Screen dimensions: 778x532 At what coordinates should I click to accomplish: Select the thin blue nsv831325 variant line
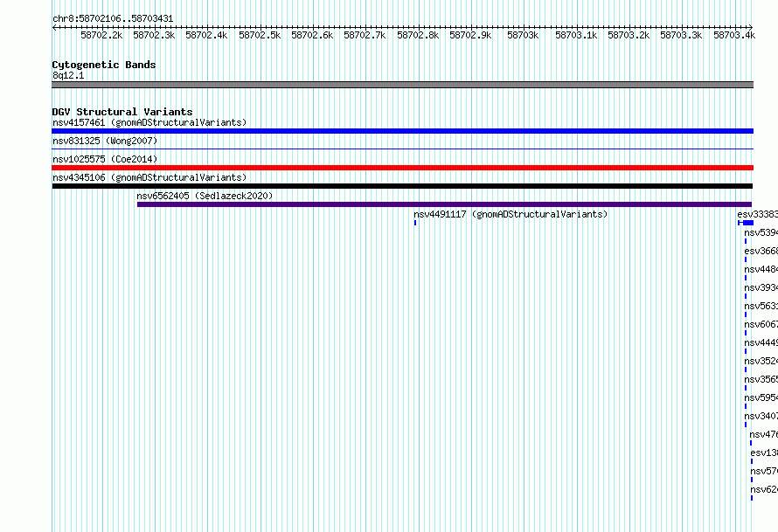pyautogui.click(x=402, y=149)
